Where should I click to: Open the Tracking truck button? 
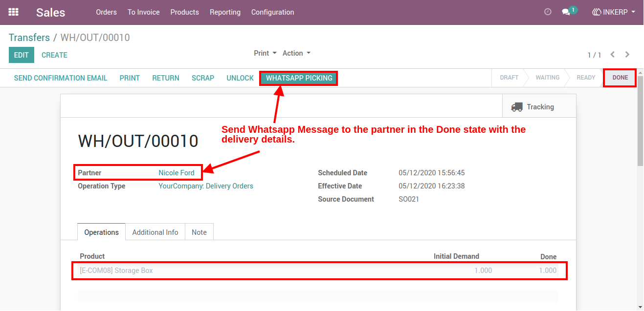click(539, 106)
